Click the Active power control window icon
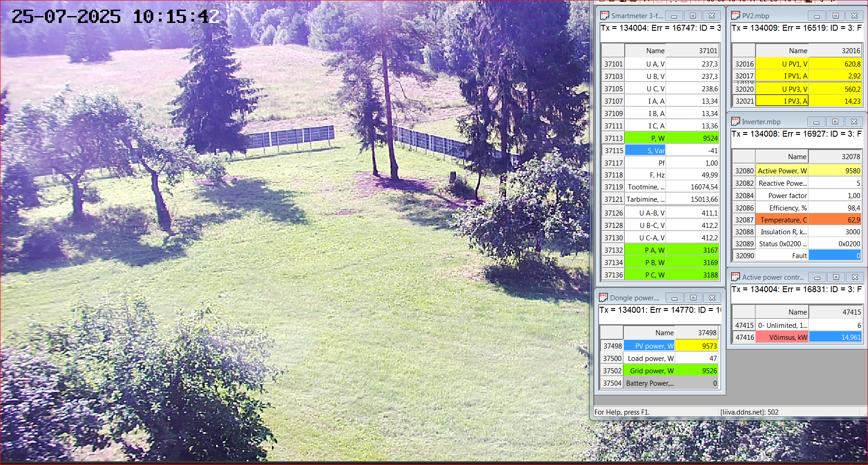 coord(735,277)
